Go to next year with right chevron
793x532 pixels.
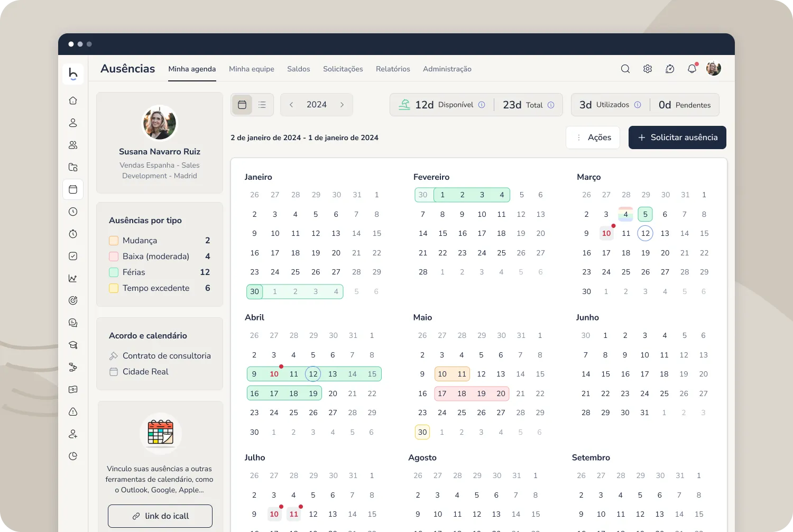pos(342,105)
